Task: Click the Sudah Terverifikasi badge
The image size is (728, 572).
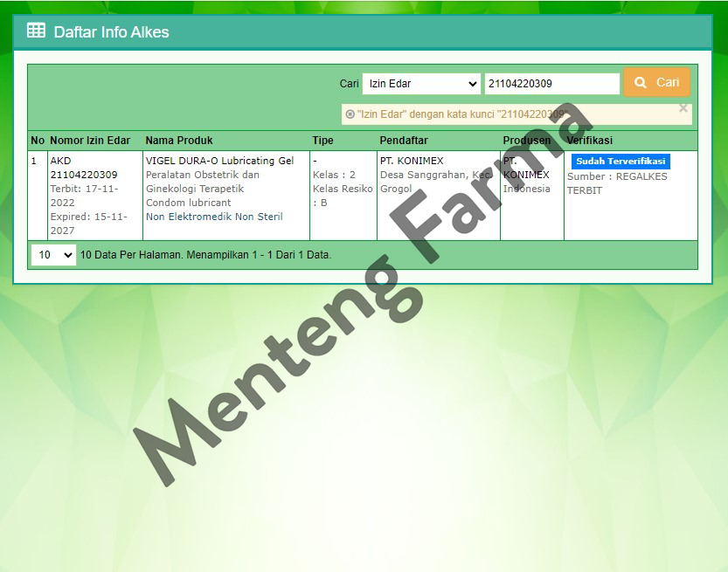Action: pyautogui.click(x=620, y=162)
